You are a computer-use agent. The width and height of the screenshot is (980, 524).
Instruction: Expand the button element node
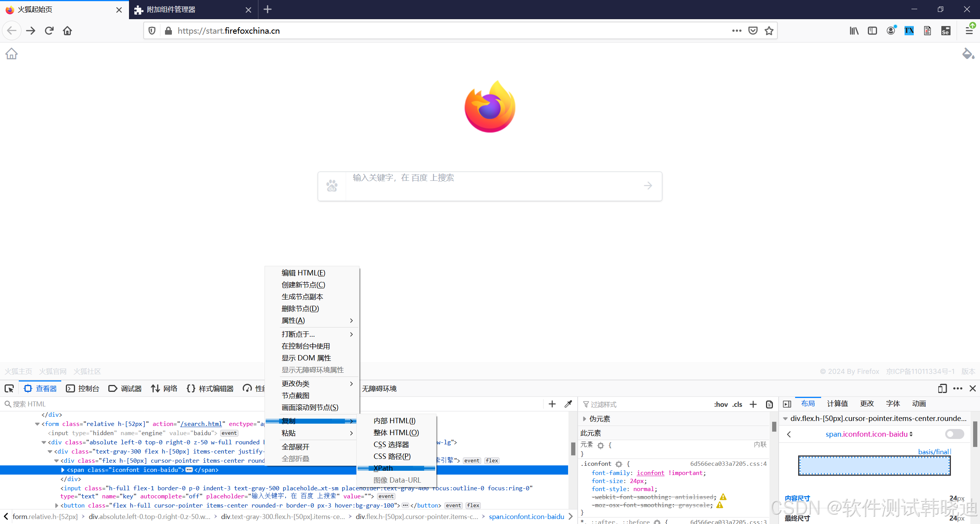[x=57, y=506]
